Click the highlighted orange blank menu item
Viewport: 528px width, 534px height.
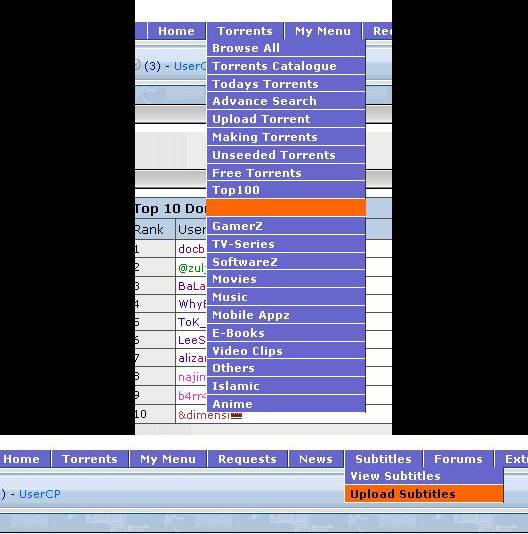(286, 208)
